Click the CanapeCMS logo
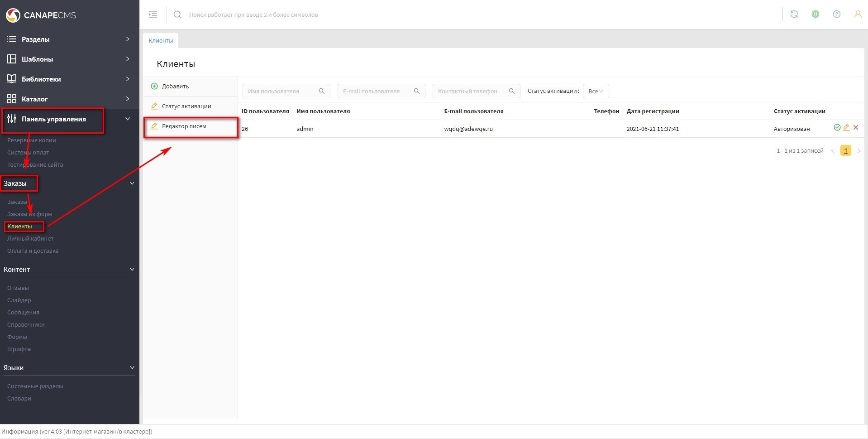Viewport: 868px width, 439px height. 41,15
